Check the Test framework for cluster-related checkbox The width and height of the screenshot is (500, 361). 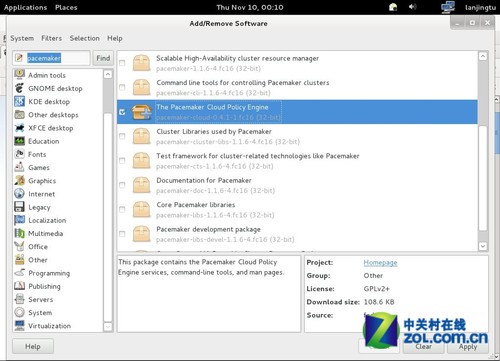pyautogui.click(x=122, y=161)
